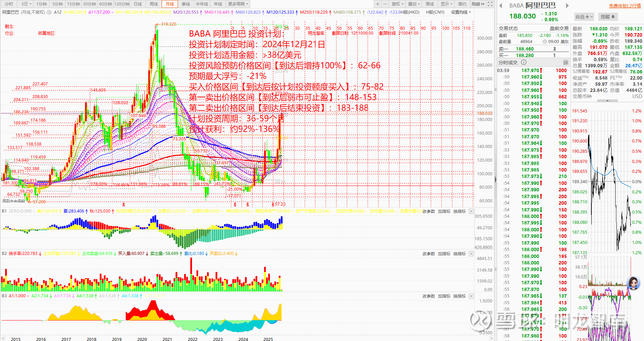The height and width of the screenshot is (341, 644).
Task: Click the minus zoom-out icon in the toolbar
Action: click(385, 4)
